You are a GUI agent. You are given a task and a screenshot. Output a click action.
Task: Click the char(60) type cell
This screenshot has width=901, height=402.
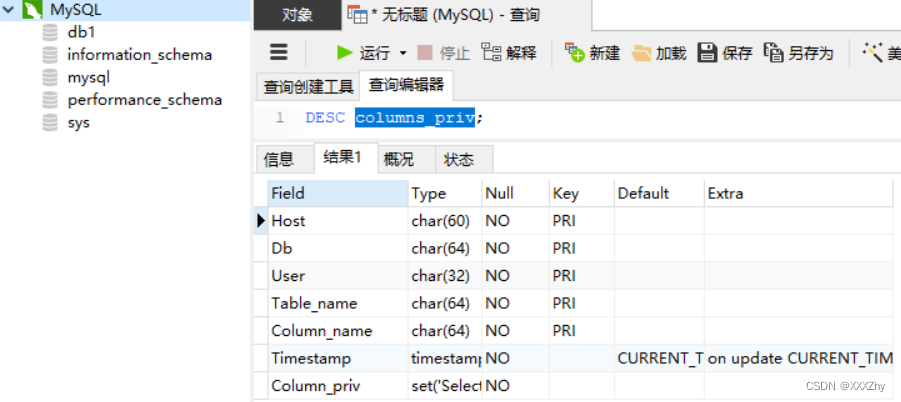click(x=445, y=221)
